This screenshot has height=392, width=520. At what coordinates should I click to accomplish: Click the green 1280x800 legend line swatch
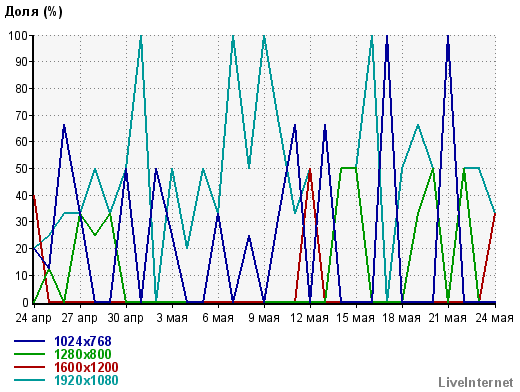[29, 354]
